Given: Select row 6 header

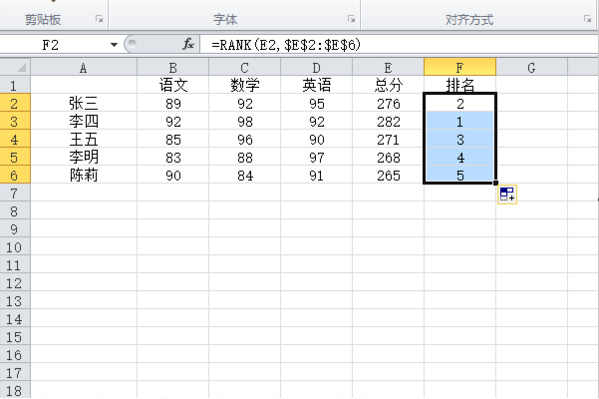Looking at the screenshot, I should (15, 175).
